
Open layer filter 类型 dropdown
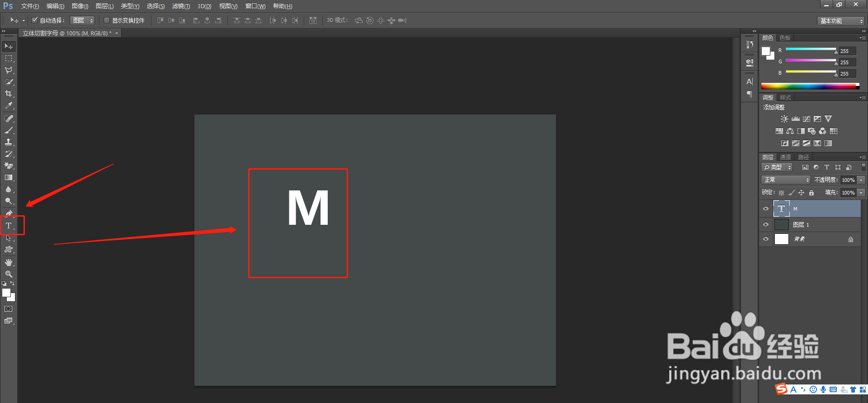click(x=777, y=167)
